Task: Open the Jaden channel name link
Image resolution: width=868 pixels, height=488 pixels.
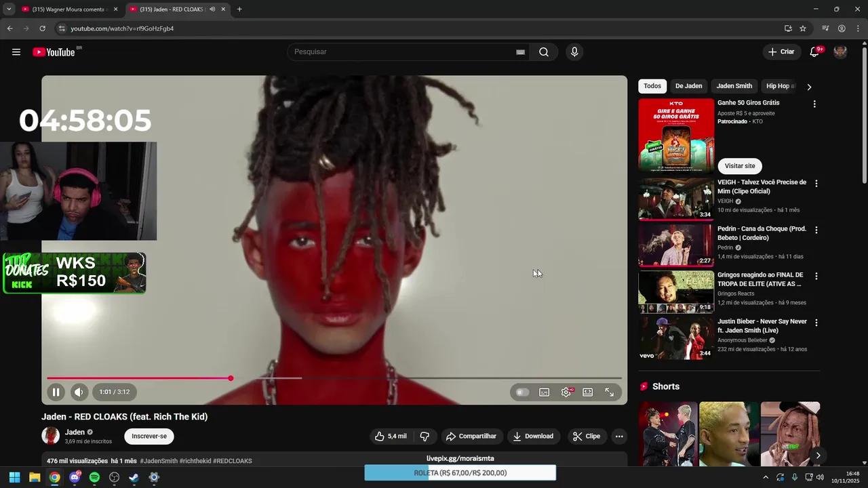Action: coord(75,432)
